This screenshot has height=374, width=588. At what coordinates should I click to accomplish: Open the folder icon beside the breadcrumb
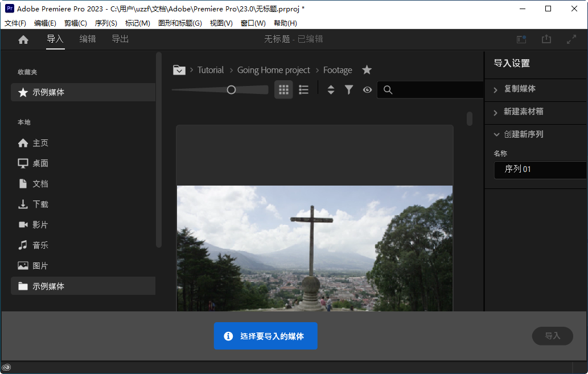click(179, 69)
